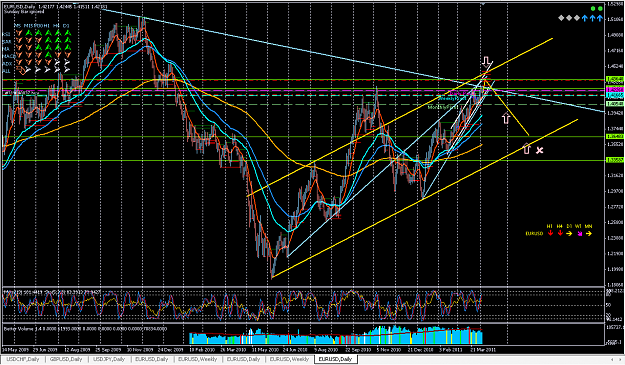Click the 'MACD' row label in signal dashboard

pos(8,56)
